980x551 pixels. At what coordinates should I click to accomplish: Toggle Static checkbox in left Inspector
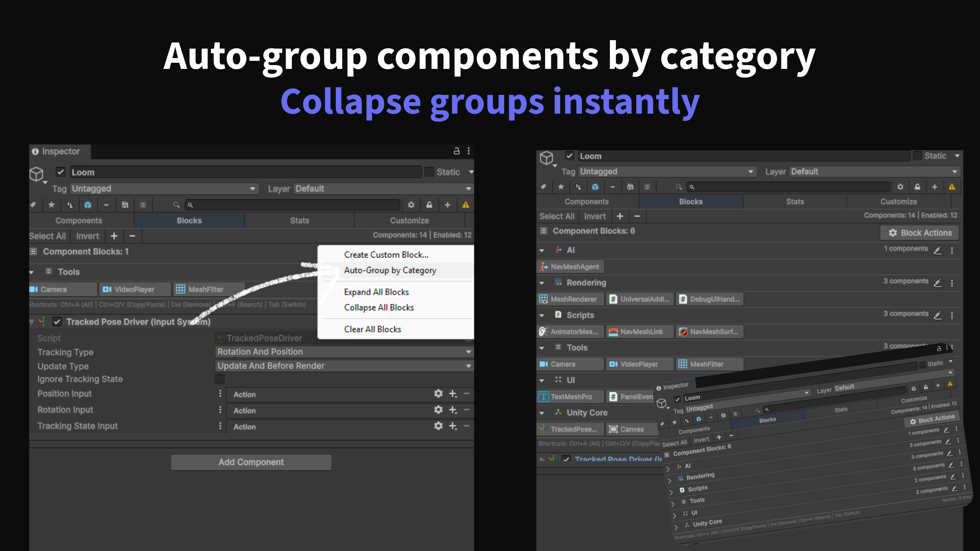coord(429,172)
